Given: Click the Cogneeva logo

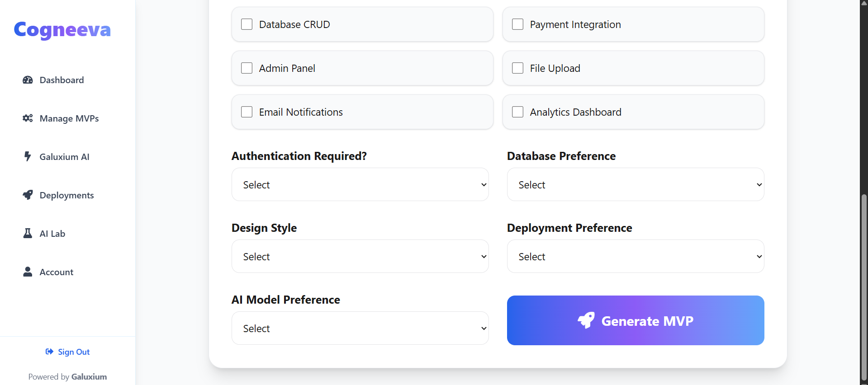Looking at the screenshot, I should pos(62,30).
